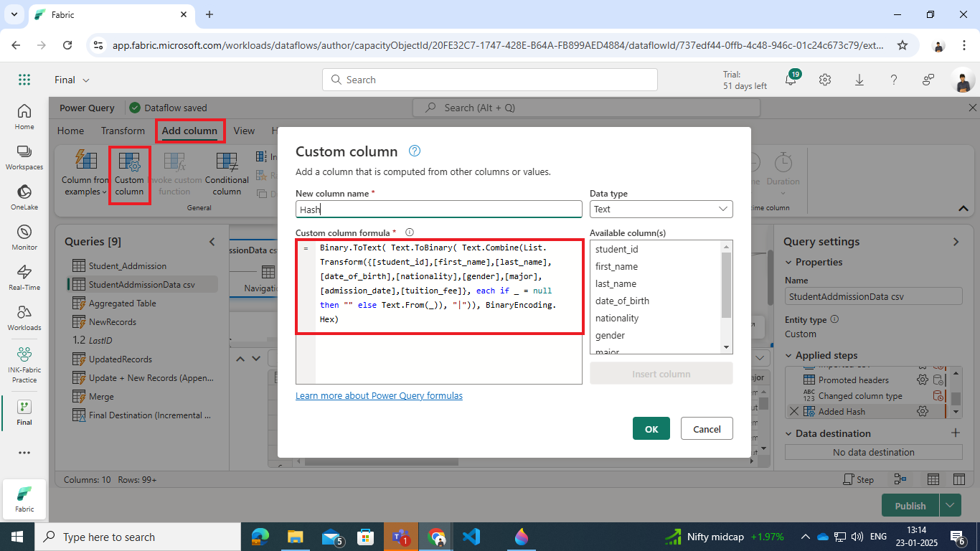The height and width of the screenshot is (551, 980).
Task: Open the sidebar more options ellipsis
Action: coord(24,453)
